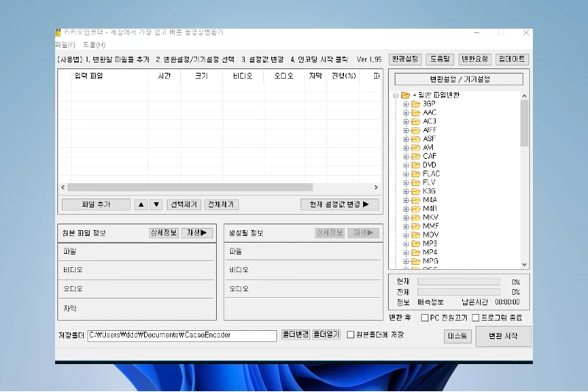
Task: Toggle the 프로그램 종료 checkbox
Action: pyautogui.click(x=476, y=318)
